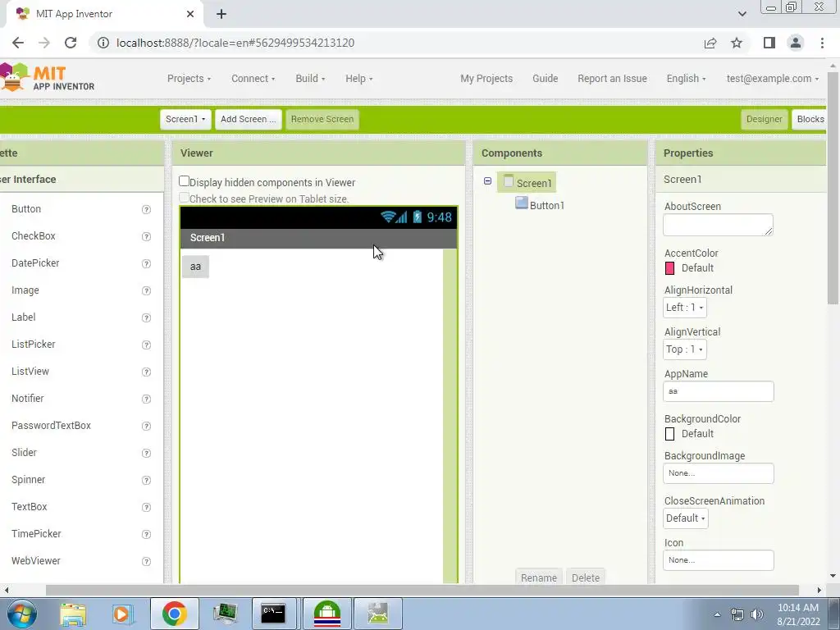Open help icon for DatePicker component

pos(146,263)
